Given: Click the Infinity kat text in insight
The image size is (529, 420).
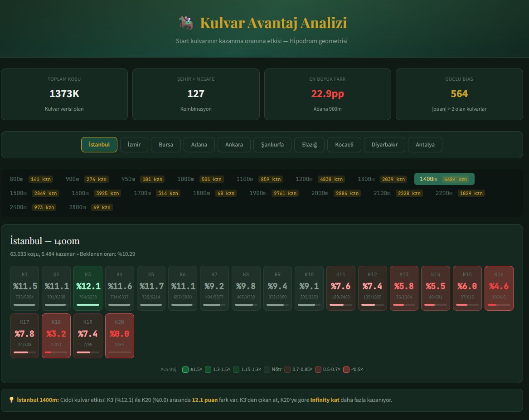Looking at the screenshot, I should coord(325,400).
